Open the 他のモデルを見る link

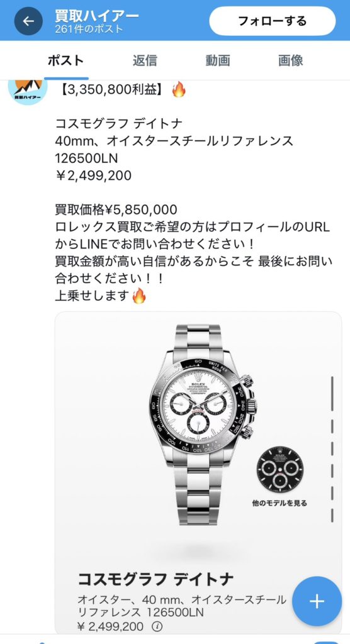[279, 502]
